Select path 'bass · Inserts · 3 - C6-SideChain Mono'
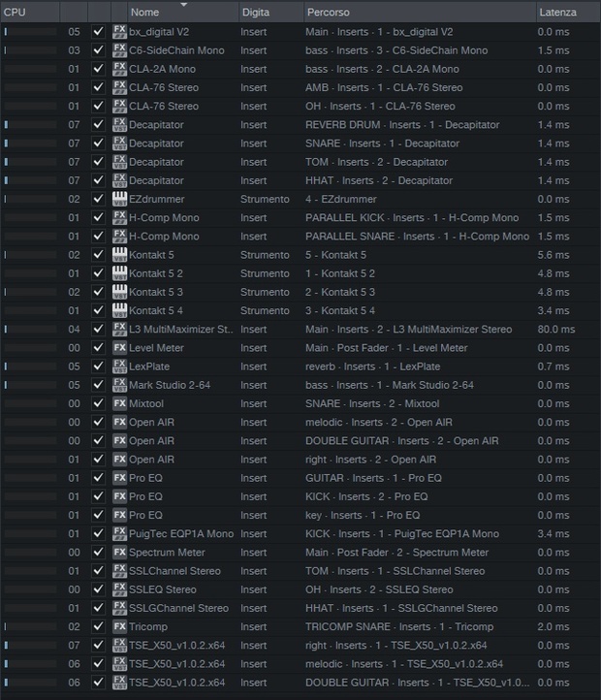Image resolution: width=601 pixels, height=700 pixels. [x=396, y=50]
